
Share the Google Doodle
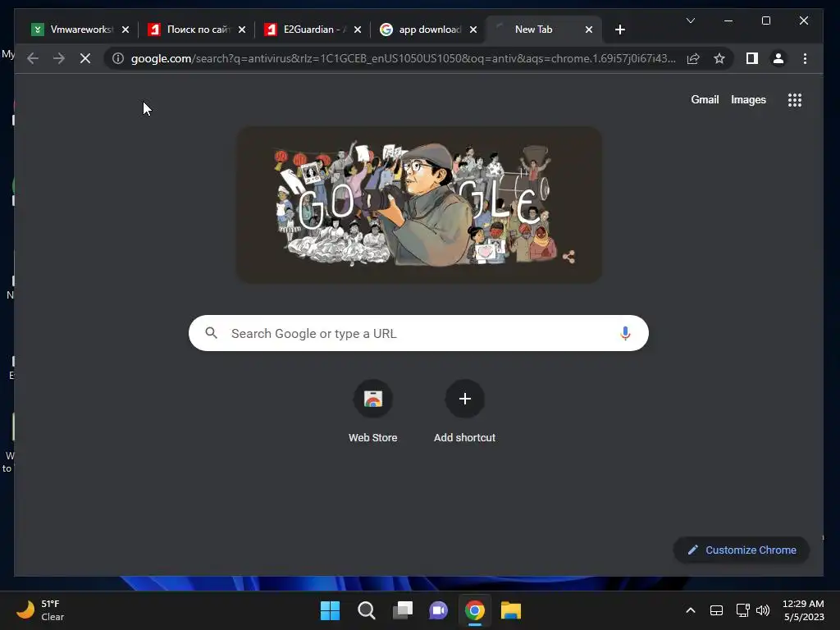pyautogui.click(x=569, y=257)
